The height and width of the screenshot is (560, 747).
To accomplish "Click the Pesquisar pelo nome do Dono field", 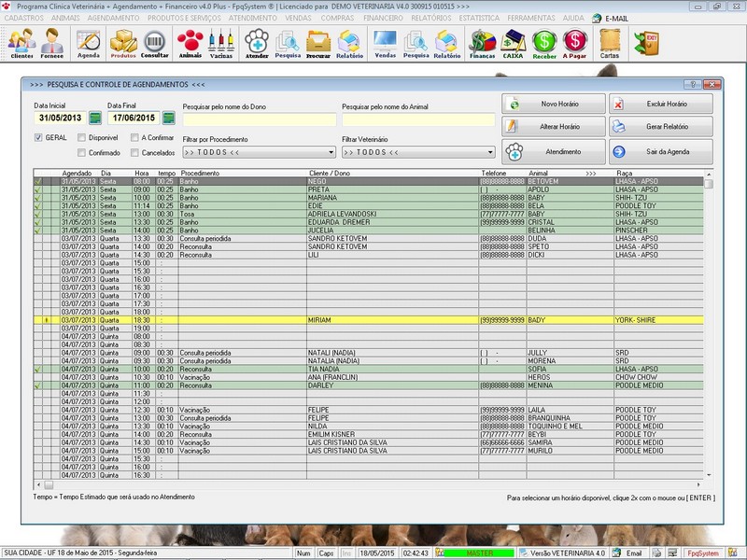I will (260, 119).
